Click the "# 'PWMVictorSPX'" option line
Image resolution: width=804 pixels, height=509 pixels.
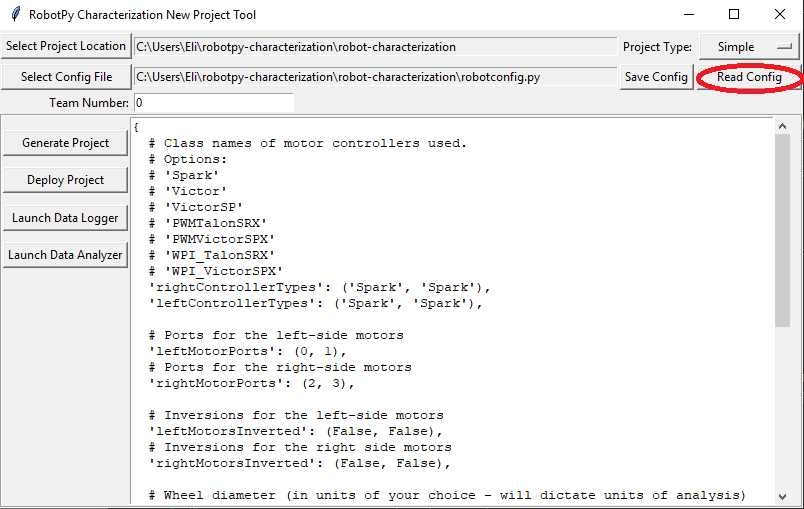[212, 239]
